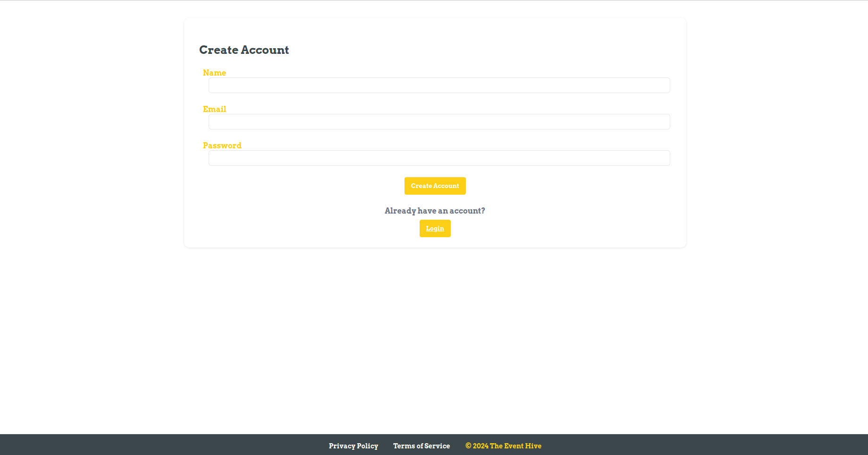868x455 pixels.
Task: Click the Email field label
Action: coord(214,109)
